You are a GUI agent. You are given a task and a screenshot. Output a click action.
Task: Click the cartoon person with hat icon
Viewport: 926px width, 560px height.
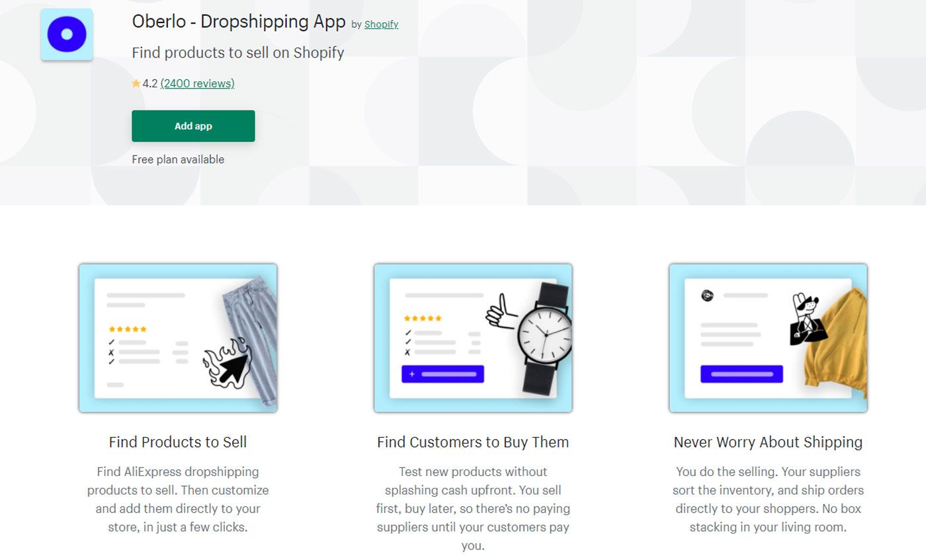[x=808, y=319]
